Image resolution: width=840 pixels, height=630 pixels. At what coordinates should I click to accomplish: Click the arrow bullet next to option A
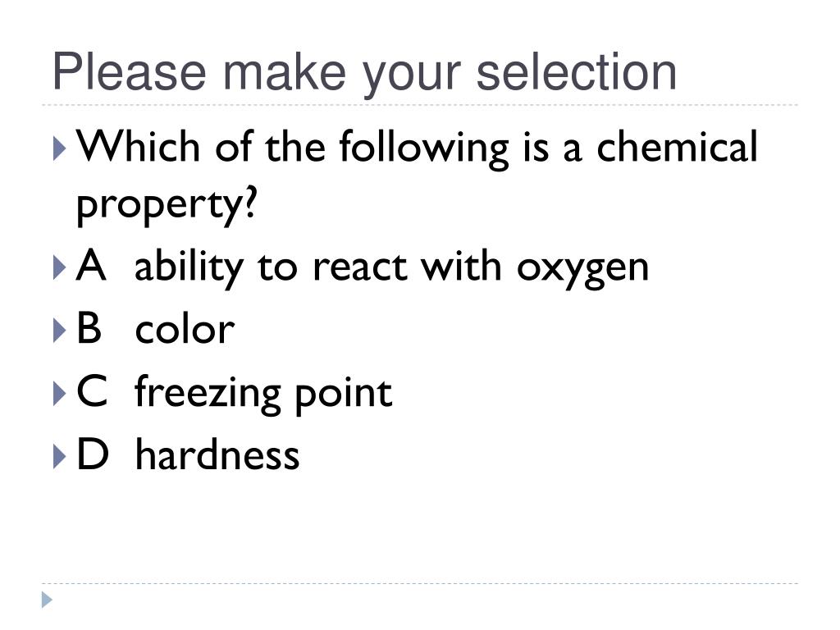60,267
